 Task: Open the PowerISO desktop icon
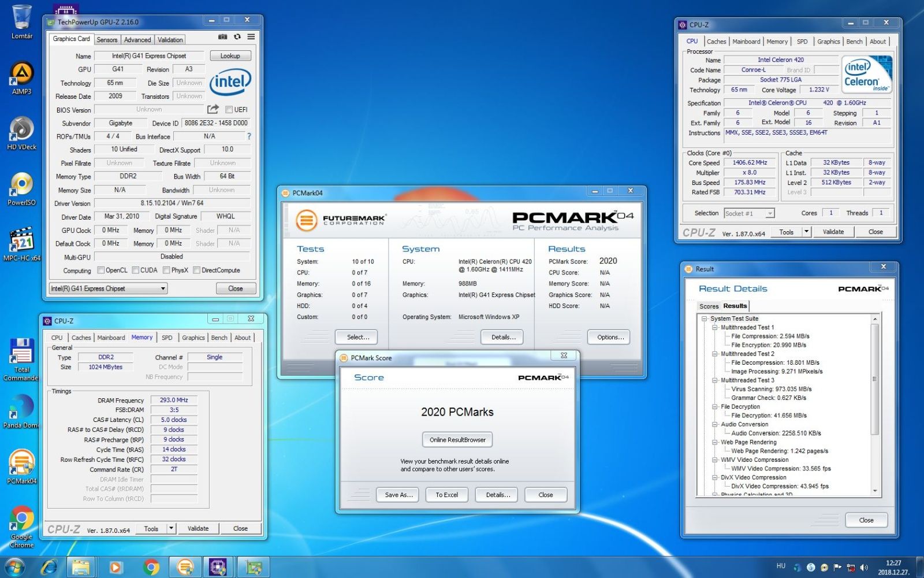(22, 189)
